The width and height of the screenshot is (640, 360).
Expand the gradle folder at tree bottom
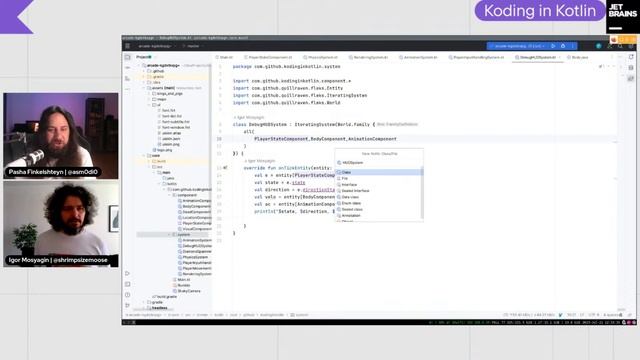[x=144, y=302]
